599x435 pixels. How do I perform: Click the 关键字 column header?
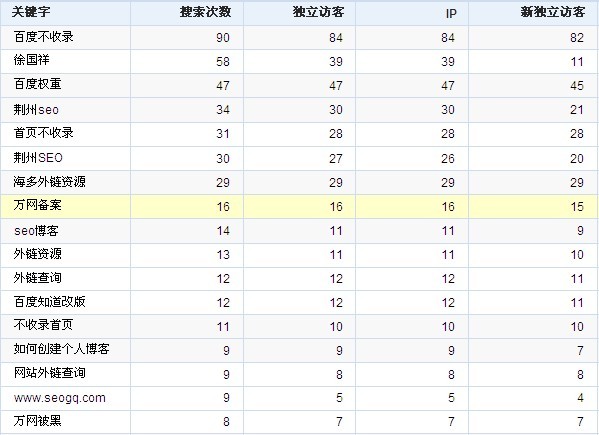coord(31,12)
